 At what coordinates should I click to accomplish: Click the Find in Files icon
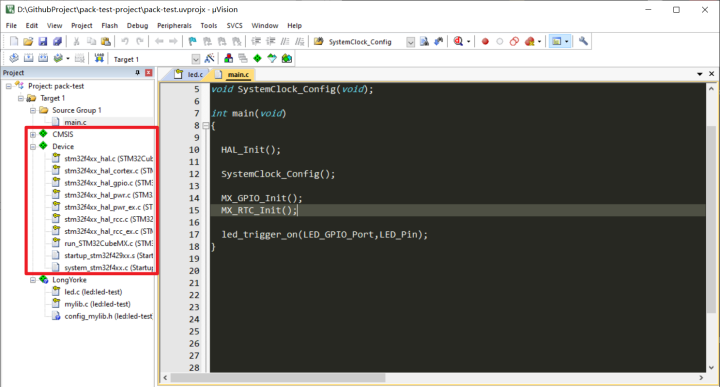[x=318, y=41]
